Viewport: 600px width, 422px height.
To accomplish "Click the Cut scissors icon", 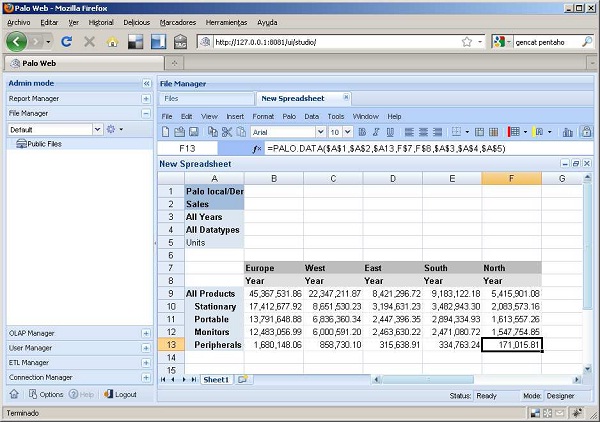I will tap(227, 132).
